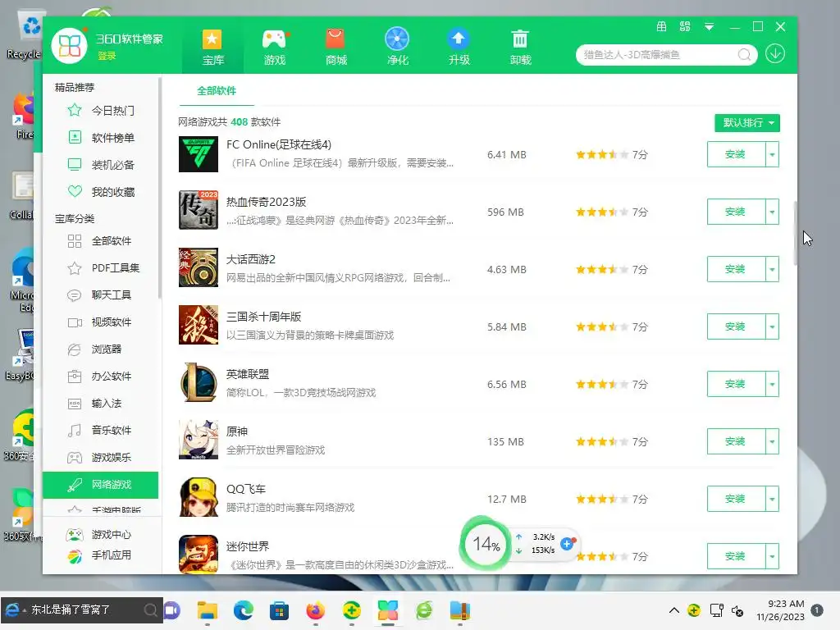The width and height of the screenshot is (840, 630).
Task: Click the FC Online game icon
Action: [199, 154]
